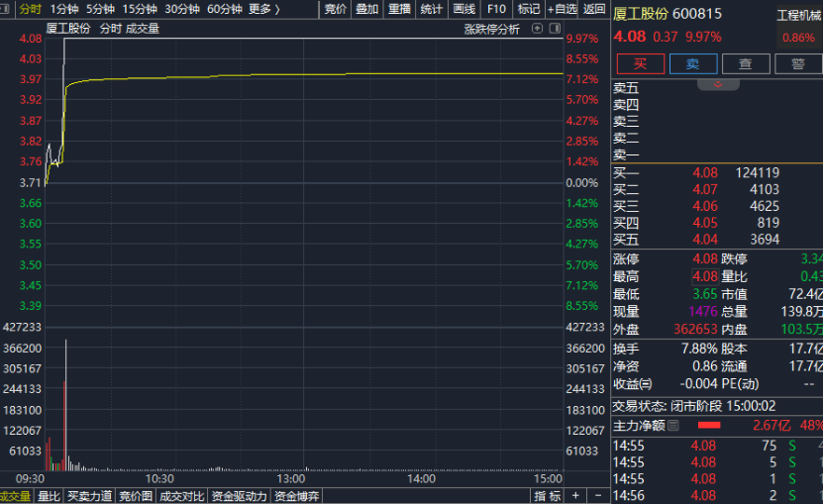
Task: Add stock to watchlist via +自选
Action: click(563, 9)
